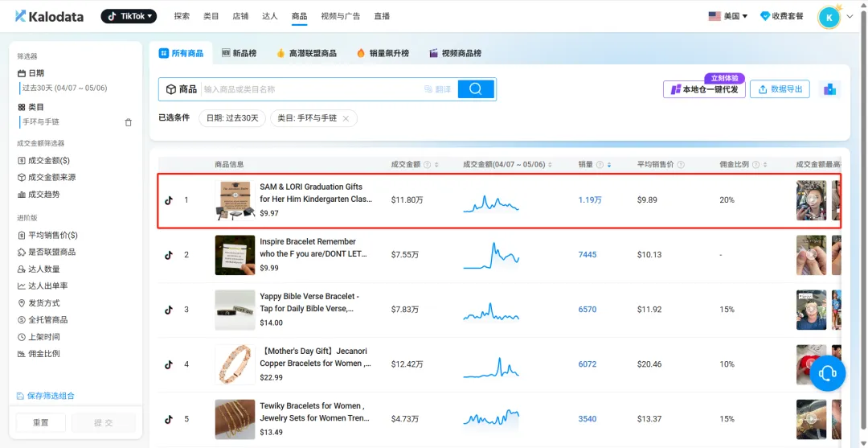Click the 本地仓一键代发 button
The image size is (868, 448).
(x=704, y=89)
